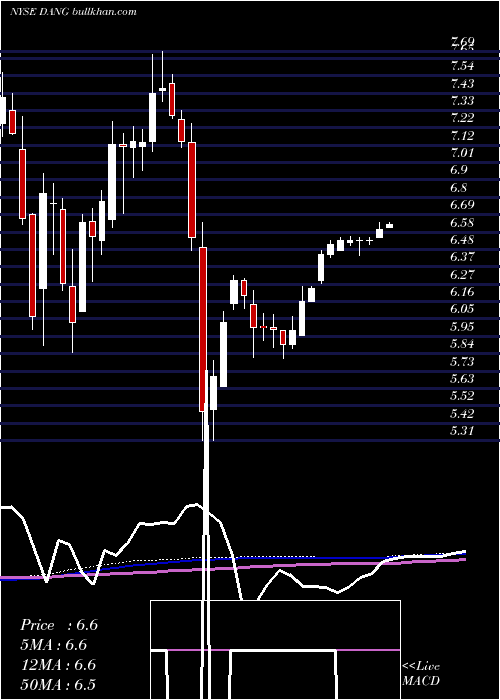Click the 5.95 price axis label
The image size is (500, 700).
[x=462, y=327]
